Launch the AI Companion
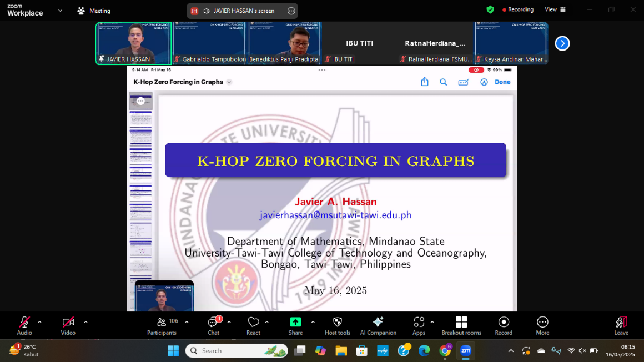This screenshot has width=644, height=362. pyautogui.click(x=378, y=323)
